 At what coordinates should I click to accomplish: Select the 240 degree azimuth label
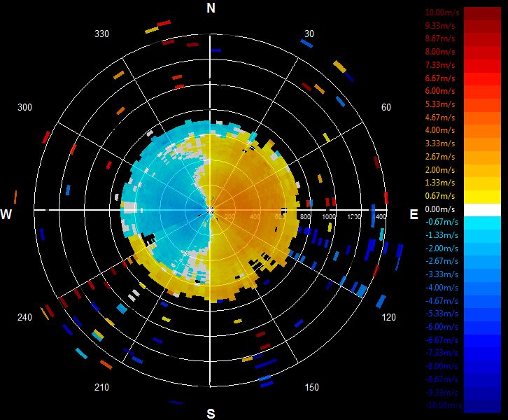point(24,317)
